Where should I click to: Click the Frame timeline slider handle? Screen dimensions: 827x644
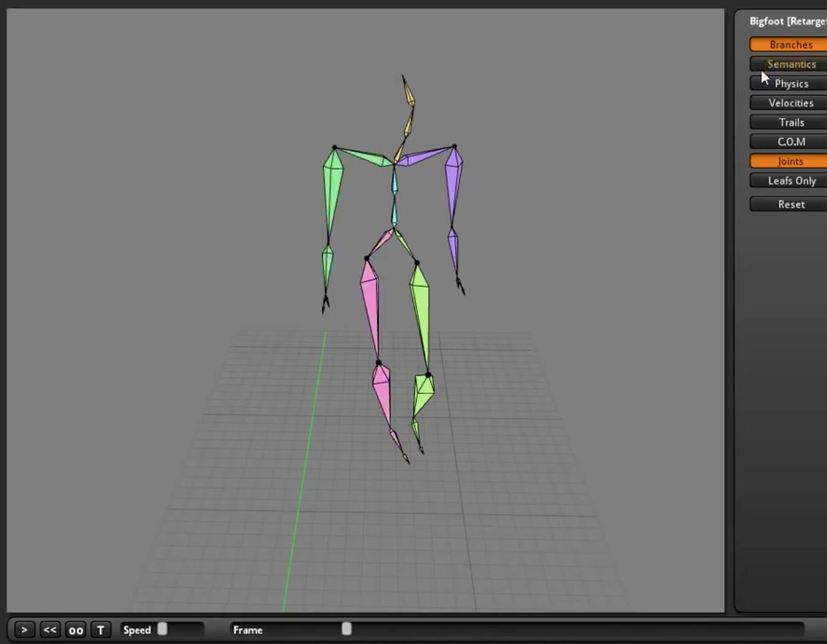(x=346, y=628)
